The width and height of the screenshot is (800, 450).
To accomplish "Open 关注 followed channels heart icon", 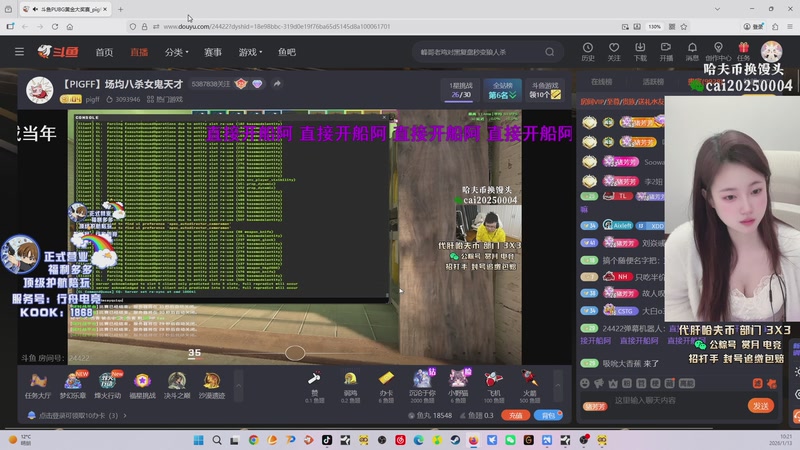I will (x=614, y=52).
